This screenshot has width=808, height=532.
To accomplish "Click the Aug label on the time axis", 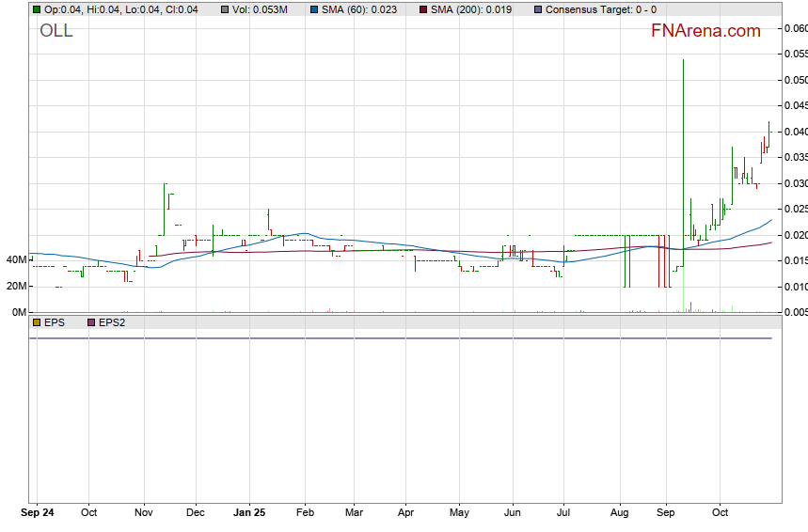I will pyautogui.click(x=620, y=513).
